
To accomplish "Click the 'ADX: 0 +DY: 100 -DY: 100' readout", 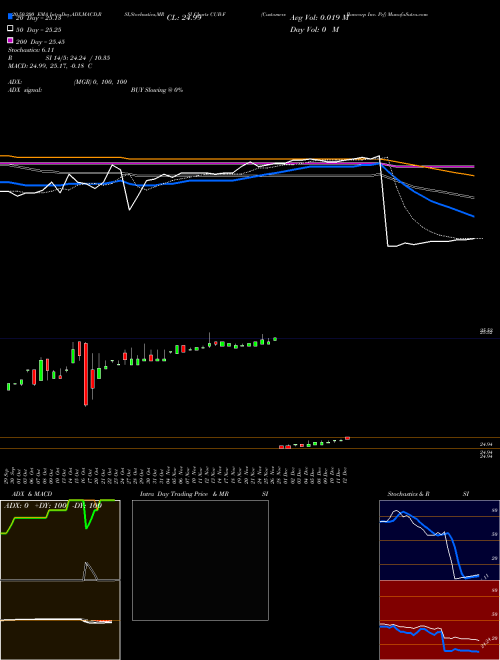I will (x=53, y=506).
